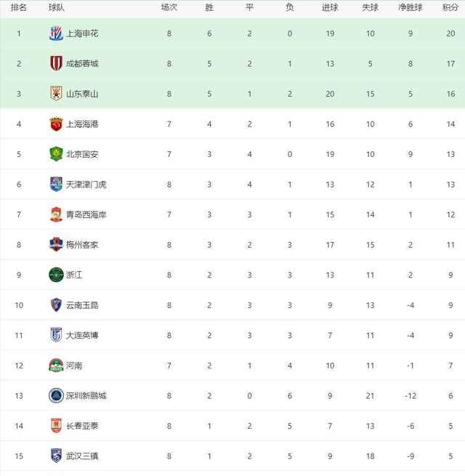465x476 pixels.
Task: Click the 河南 team name
Action: (x=73, y=366)
